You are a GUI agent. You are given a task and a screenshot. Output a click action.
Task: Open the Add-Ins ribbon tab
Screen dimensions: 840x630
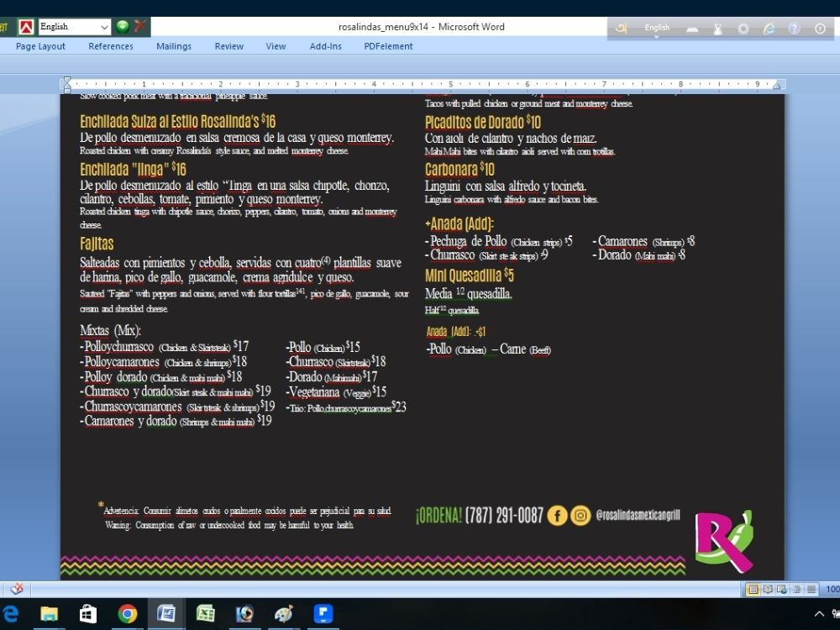click(x=325, y=46)
